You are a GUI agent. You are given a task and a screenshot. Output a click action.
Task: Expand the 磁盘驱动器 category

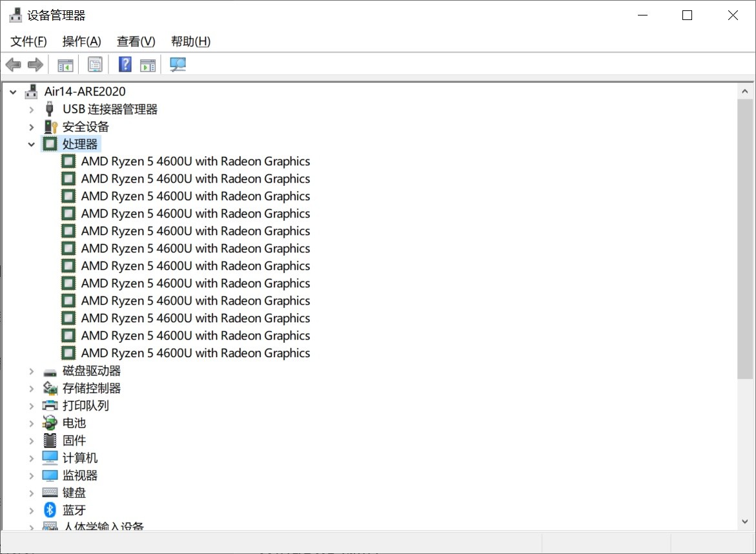click(32, 371)
